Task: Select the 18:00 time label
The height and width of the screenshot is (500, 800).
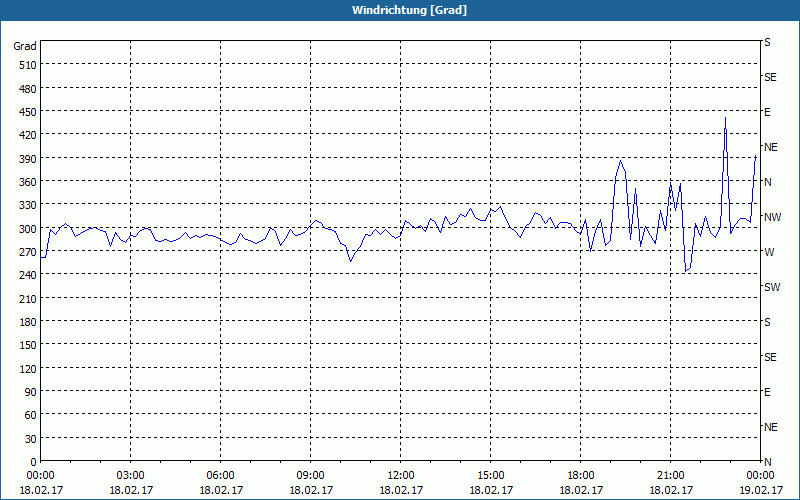Action: (x=581, y=476)
